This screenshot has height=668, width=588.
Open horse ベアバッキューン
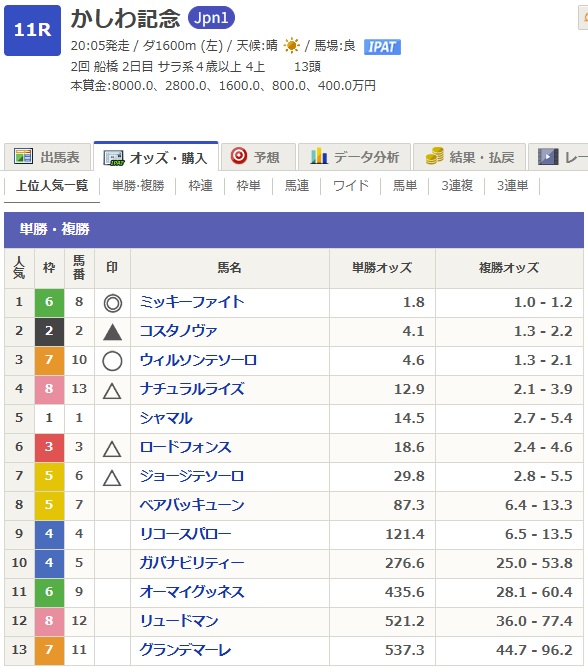[x=192, y=505]
